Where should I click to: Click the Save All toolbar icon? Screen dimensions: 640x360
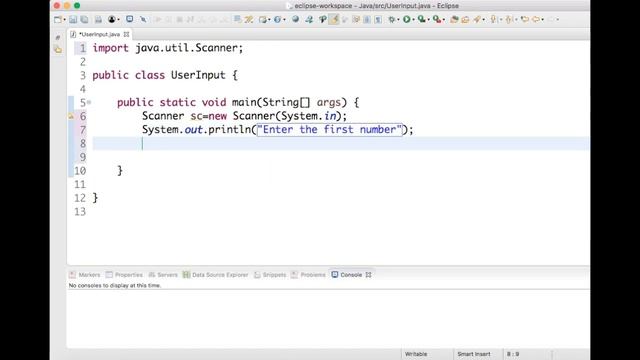coord(84,19)
